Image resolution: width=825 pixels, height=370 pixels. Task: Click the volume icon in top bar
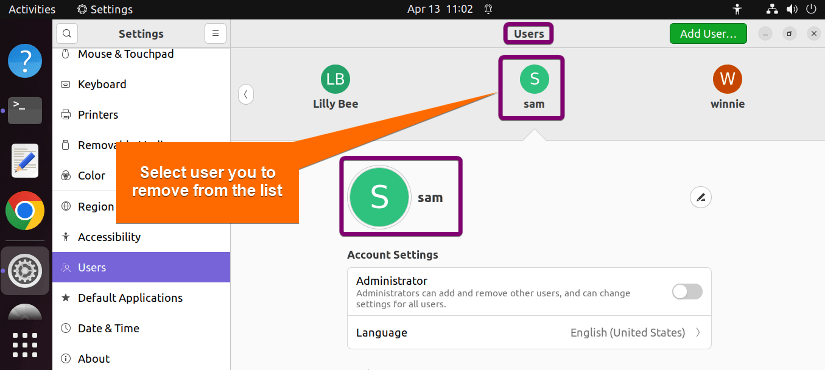point(791,9)
